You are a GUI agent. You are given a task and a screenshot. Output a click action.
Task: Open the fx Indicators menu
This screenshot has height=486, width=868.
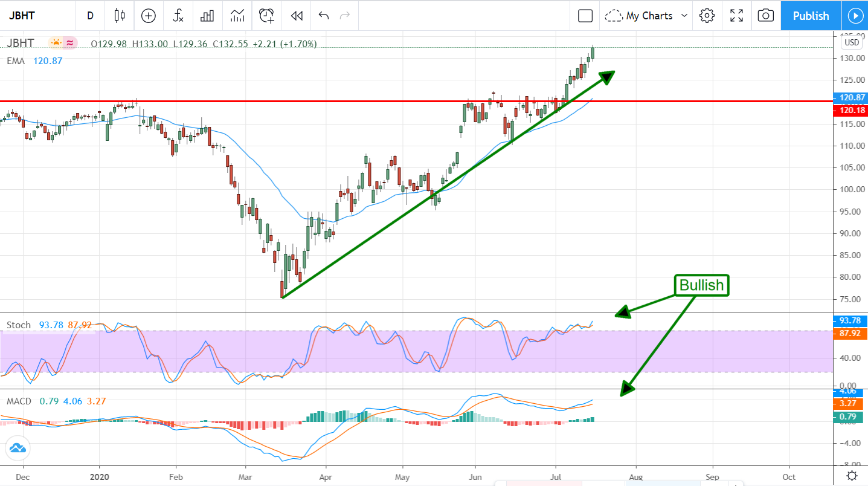[178, 16]
